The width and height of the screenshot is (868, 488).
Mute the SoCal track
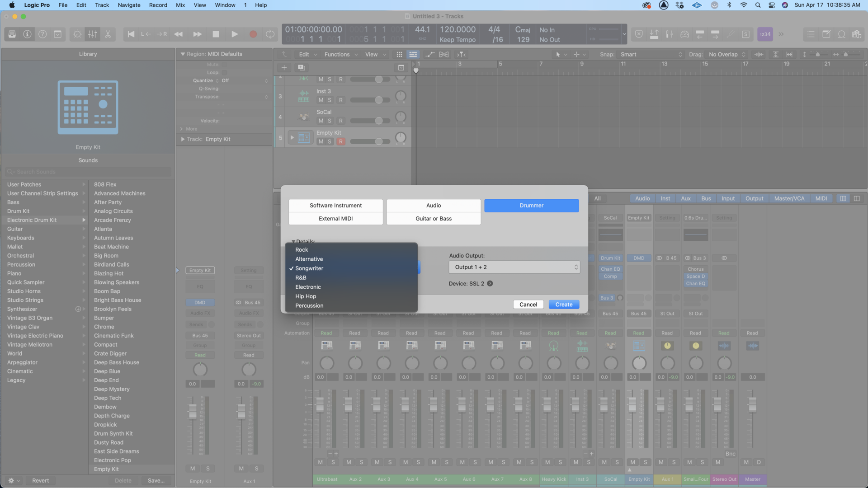pyautogui.click(x=321, y=121)
